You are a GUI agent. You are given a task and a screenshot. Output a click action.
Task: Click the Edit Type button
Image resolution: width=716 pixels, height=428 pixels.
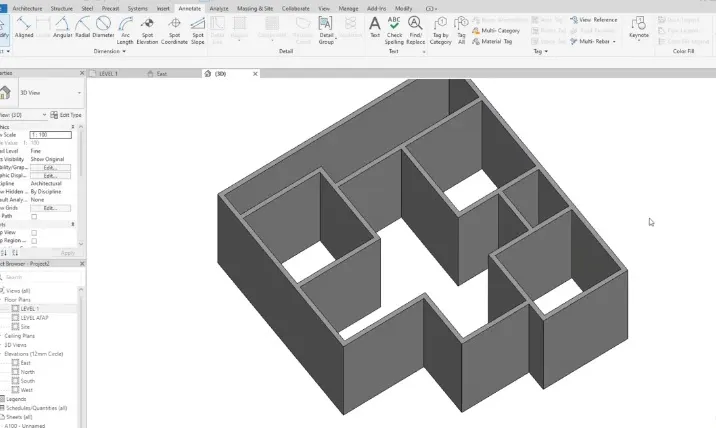tap(68, 115)
